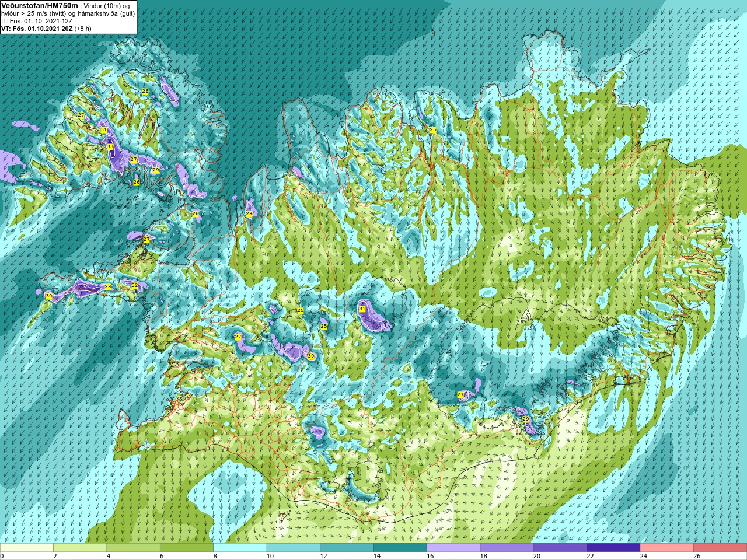Click the legend scale number 20
Screen dimensions: 747x560
coord(537,556)
